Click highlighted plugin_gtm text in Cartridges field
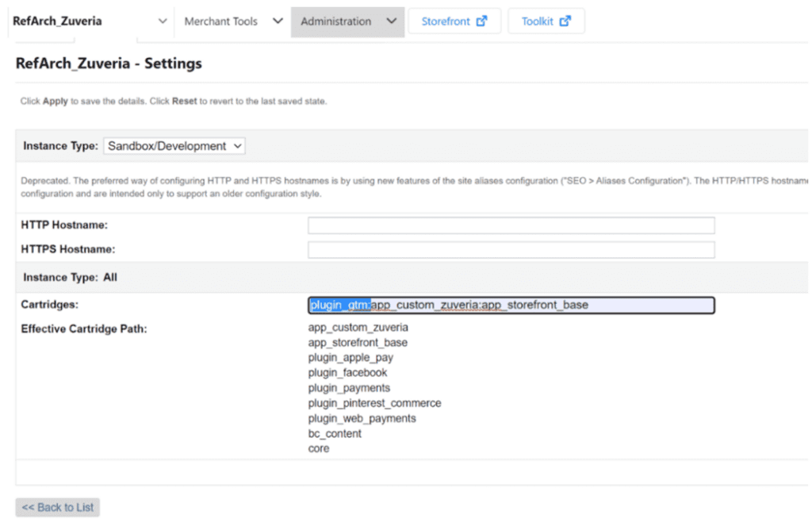This screenshot has width=812, height=523. pyautogui.click(x=339, y=305)
